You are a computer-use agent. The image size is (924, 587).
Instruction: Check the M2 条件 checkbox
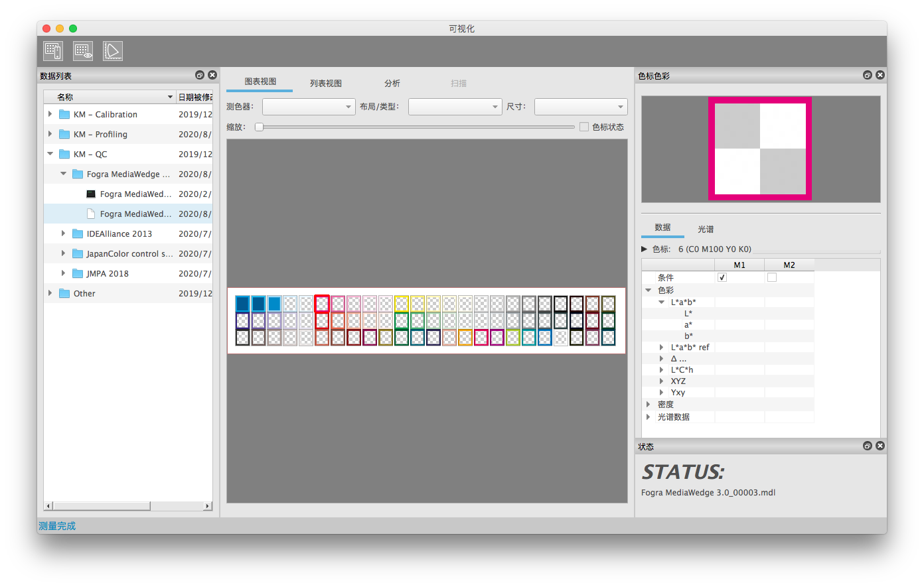click(x=772, y=277)
